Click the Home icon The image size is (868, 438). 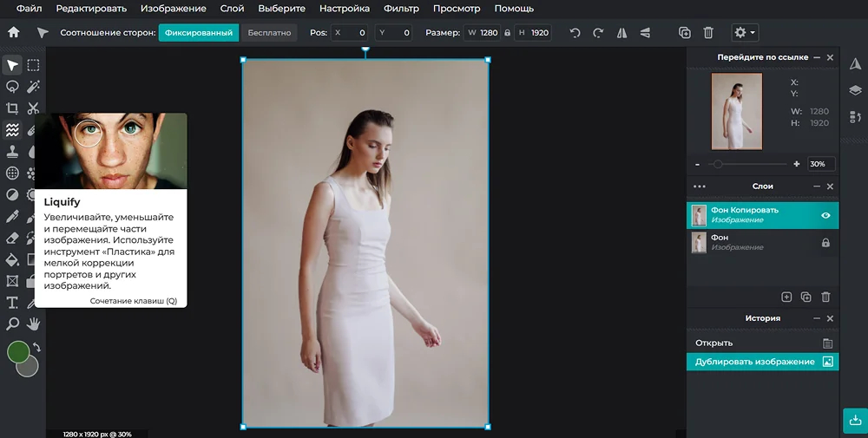click(14, 32)
